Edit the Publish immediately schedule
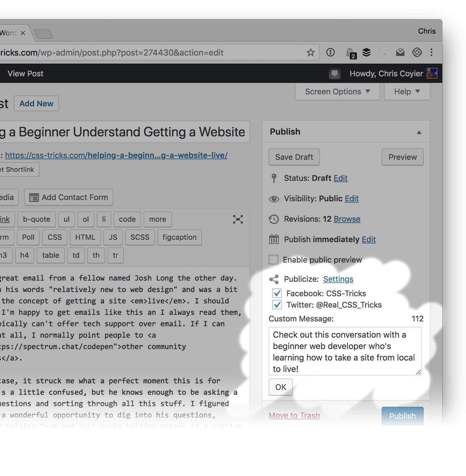466x476 pixels. [369, 239]
